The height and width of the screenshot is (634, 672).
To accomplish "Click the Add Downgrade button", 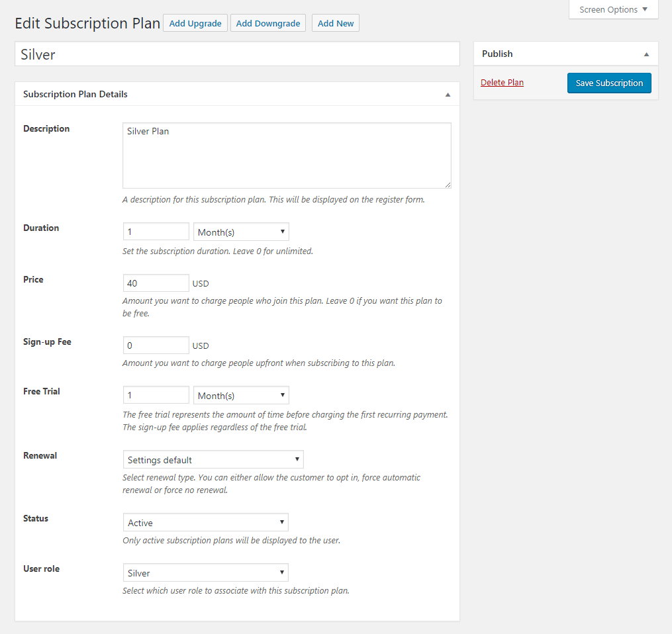I will coord(268,23).
